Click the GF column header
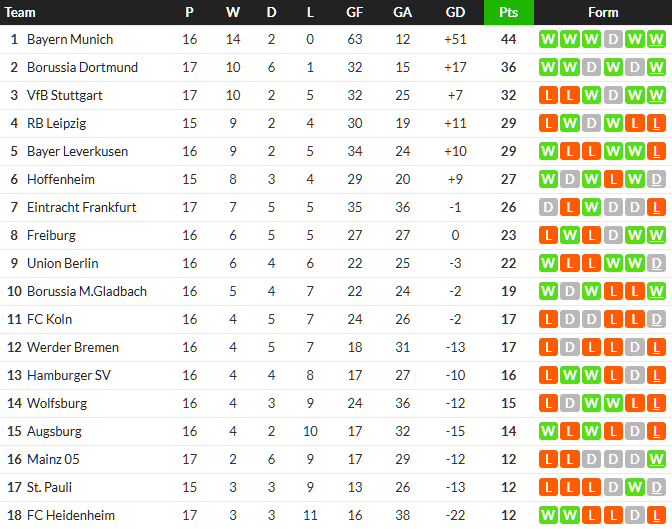The height and width of the screenshot is (529, 672). click(x=355, y=12)
